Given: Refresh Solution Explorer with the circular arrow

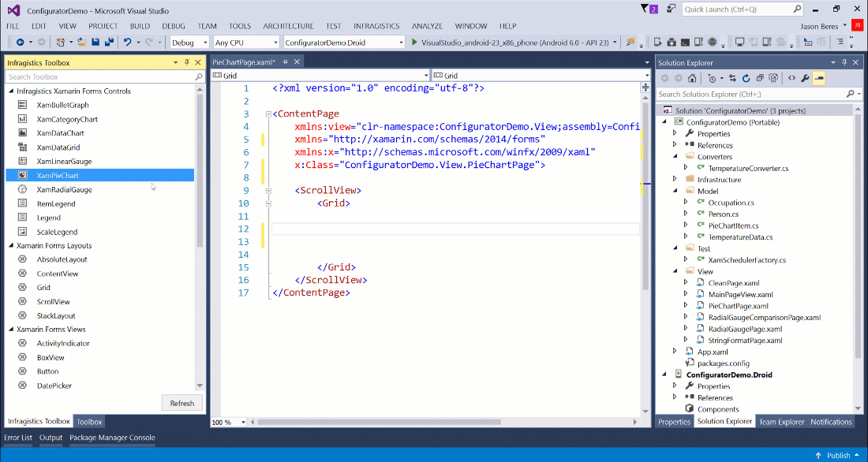Looking at the screenshot, I should pos(746,79).
